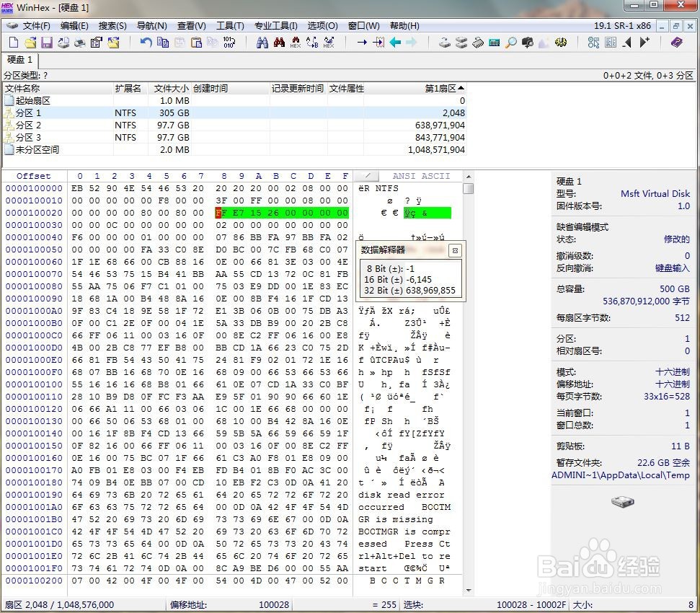Undo the last edit with the blue arrow
The image size is (700, 613).
pyautogui.click(x=146, y=43)
